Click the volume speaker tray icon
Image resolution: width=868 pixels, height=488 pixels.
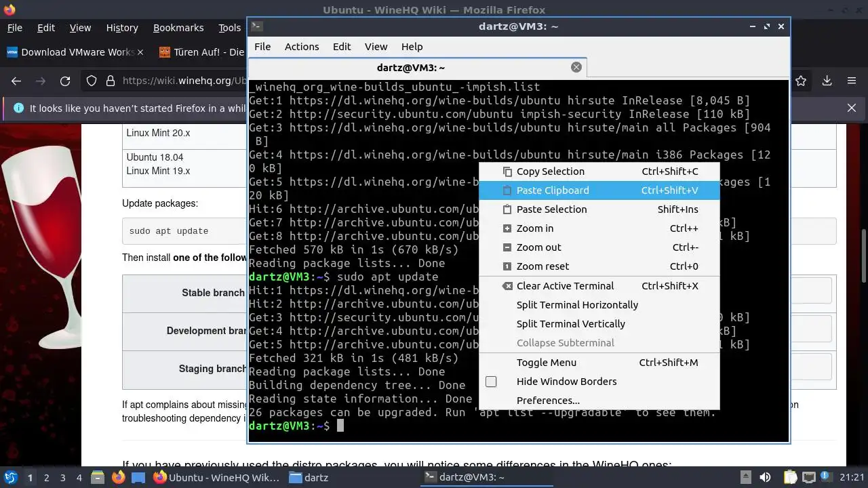(765, 477)
